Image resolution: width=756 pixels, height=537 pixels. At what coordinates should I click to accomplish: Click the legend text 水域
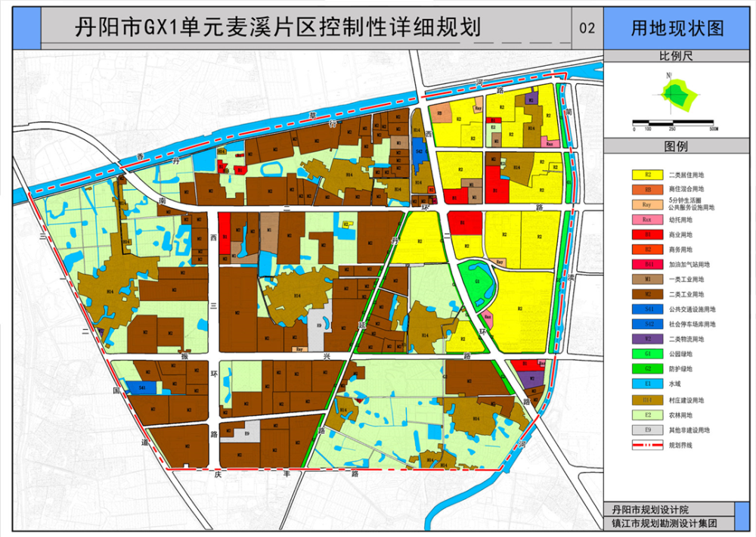coord(674,384)
